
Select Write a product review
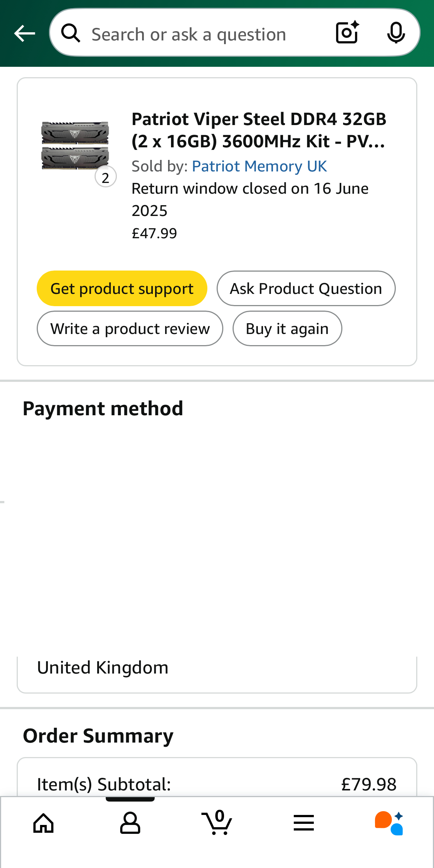coord(130,328)
